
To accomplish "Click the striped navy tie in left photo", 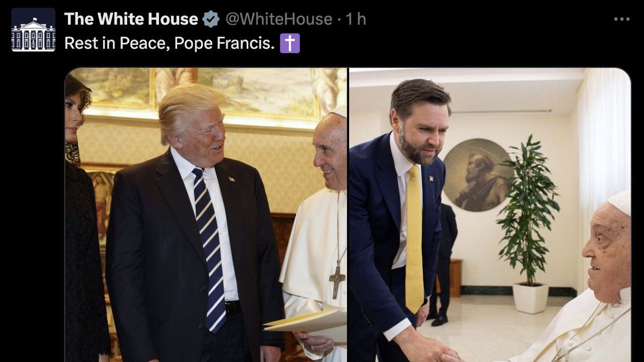I will 210,249.
